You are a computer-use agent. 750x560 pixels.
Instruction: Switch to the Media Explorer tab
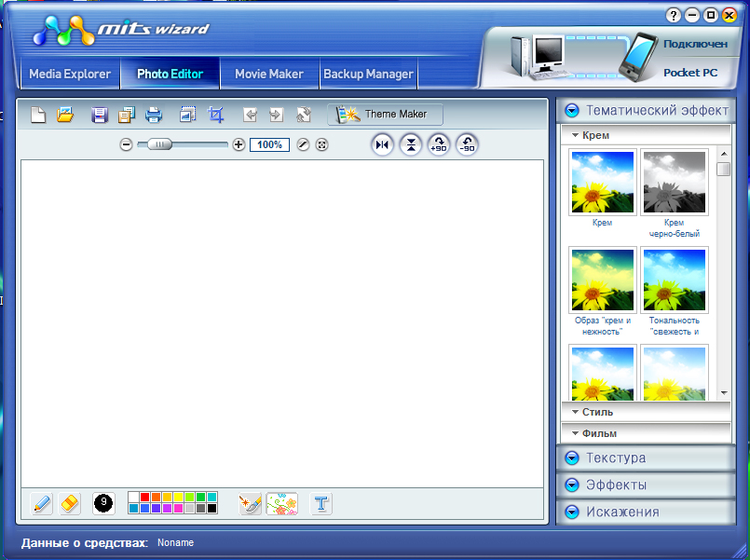[70, 74]
